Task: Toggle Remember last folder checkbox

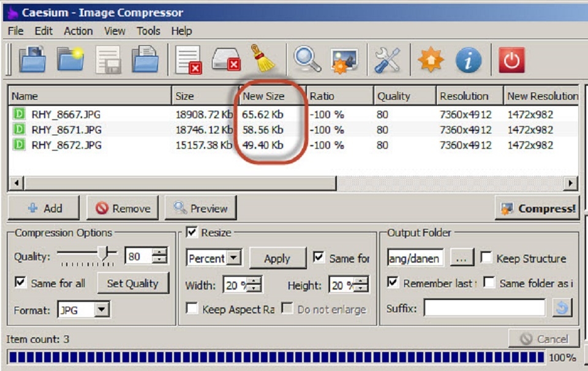Action: pos(393,282)
